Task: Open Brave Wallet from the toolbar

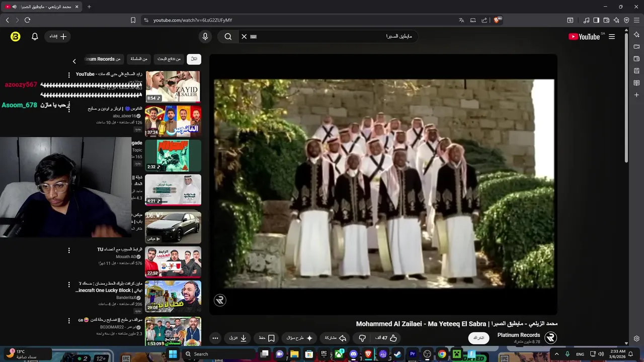Action: [606, 20]
